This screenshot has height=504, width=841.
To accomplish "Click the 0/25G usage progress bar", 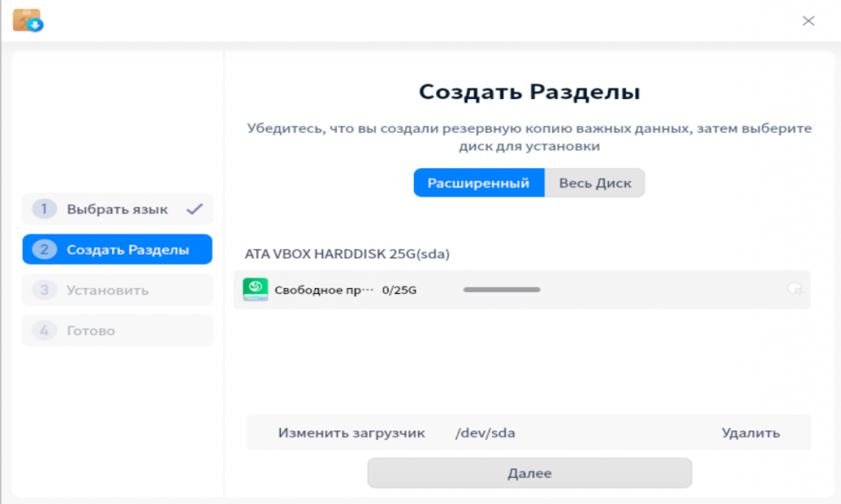I will click(x=501, y=289).
